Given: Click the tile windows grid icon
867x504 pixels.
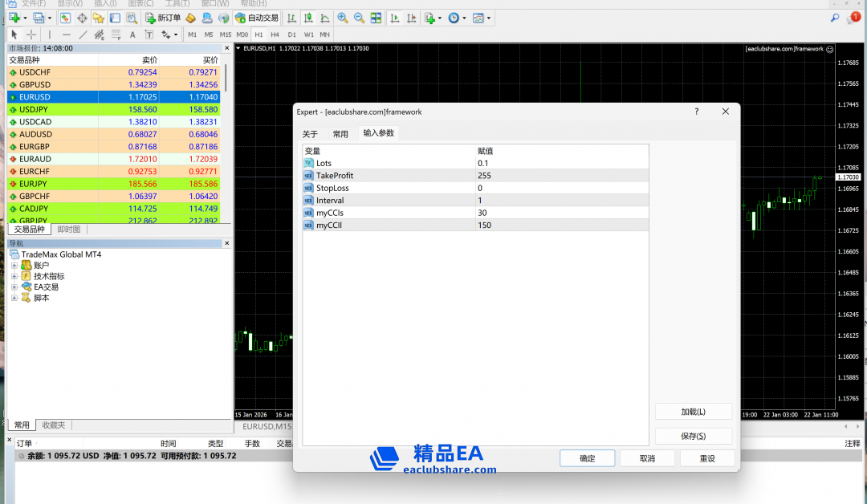Looking at the screenshot, I should coord(376,18).
